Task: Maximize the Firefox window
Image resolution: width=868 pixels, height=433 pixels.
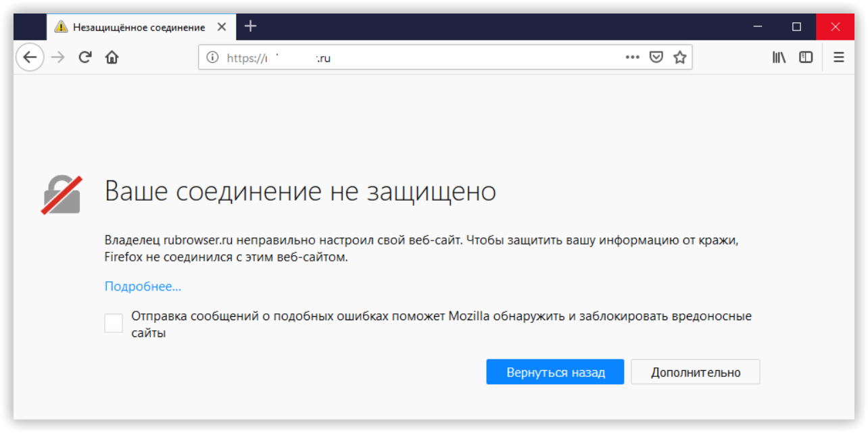Action: coord(796,27)
